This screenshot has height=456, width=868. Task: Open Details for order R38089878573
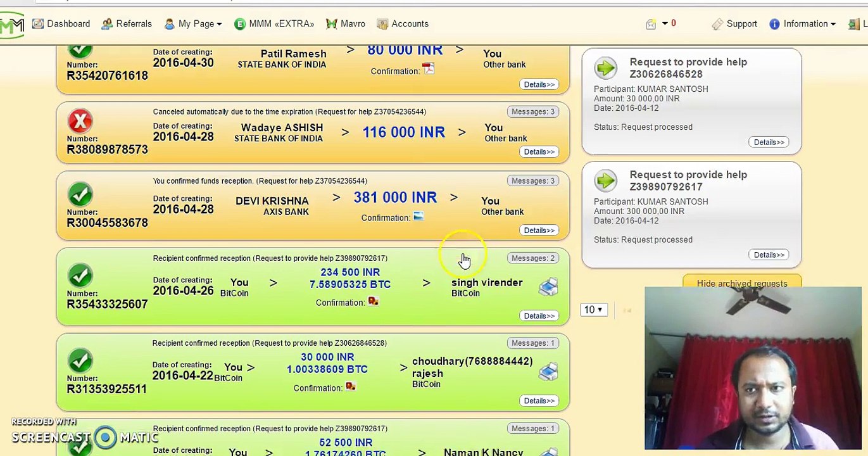pos(539,151)
